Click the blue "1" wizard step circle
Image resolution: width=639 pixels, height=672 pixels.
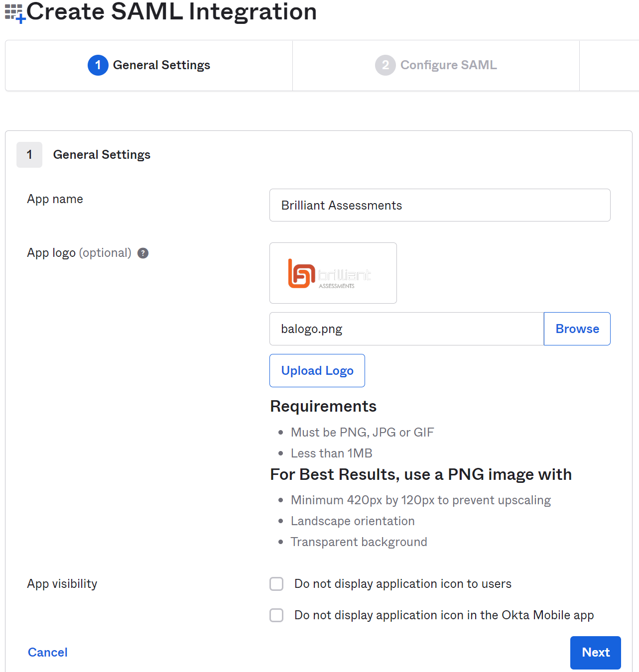98,65
